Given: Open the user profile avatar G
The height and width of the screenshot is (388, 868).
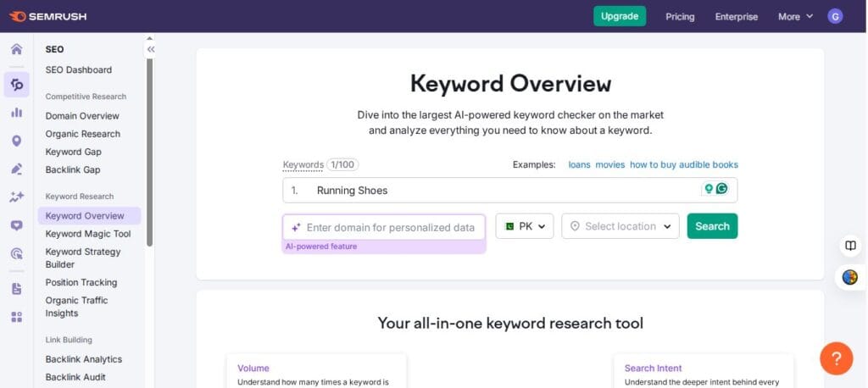Looking at the screenshot, I should [835, 16].
